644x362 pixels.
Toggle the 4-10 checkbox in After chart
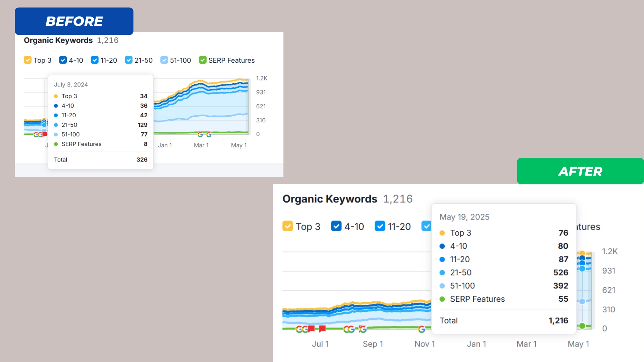336,226
